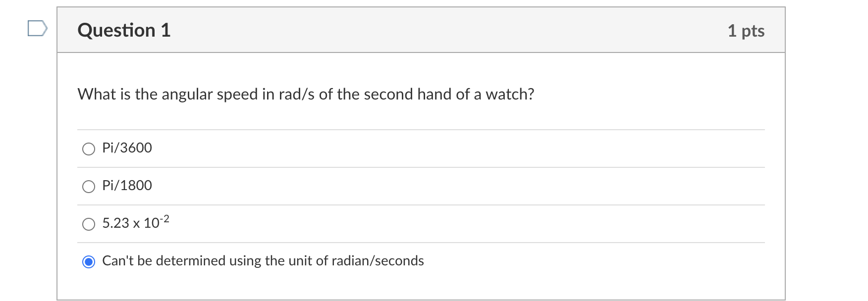Select the currently filled answer radio button
This screenshot has width=868, height=301.
[88, 261]
